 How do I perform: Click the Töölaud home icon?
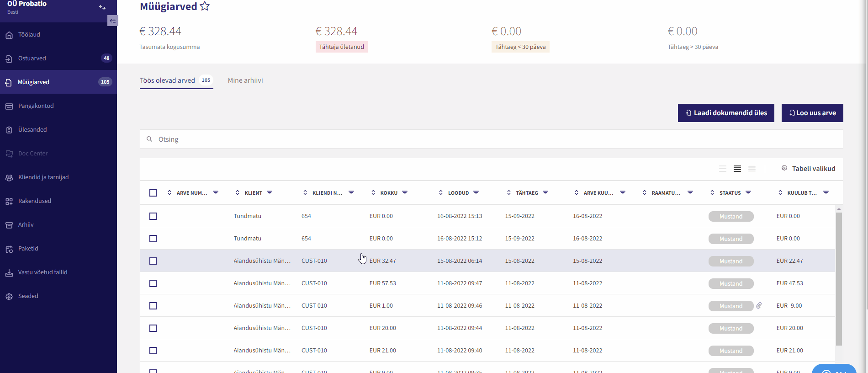pyautogui.click(x=9, y=35)
